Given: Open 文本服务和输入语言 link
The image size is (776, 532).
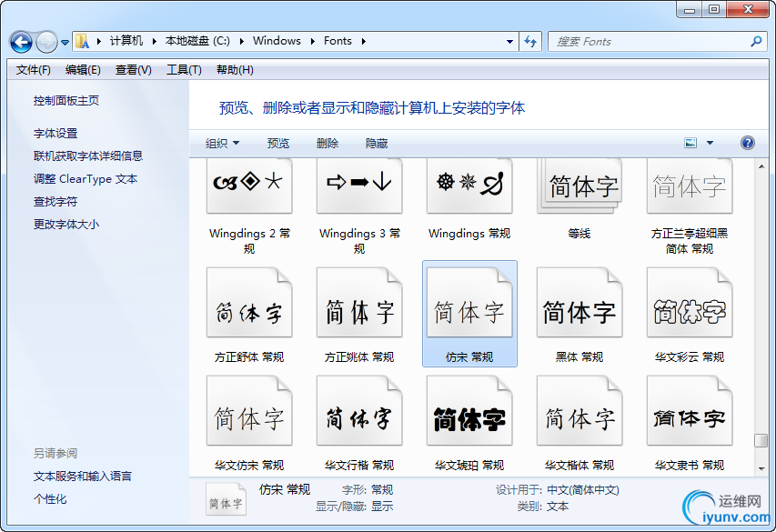Looking at the screenshot, I should [x=83, y=477].
